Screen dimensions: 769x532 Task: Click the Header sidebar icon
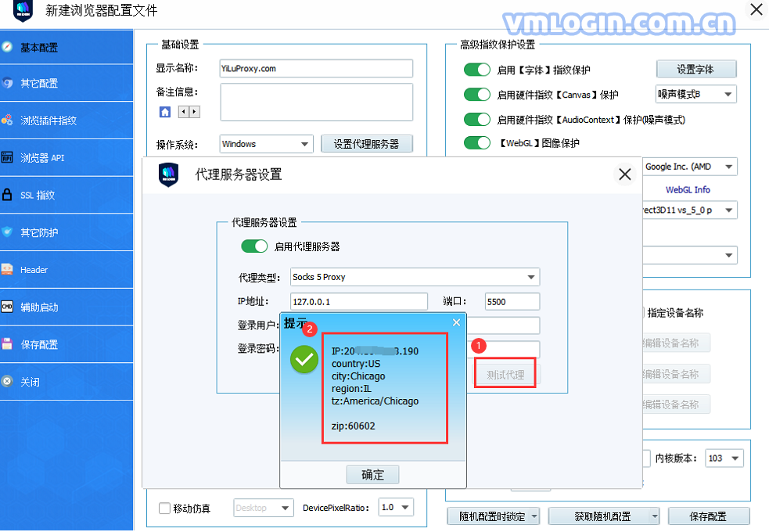coord(7,269)
